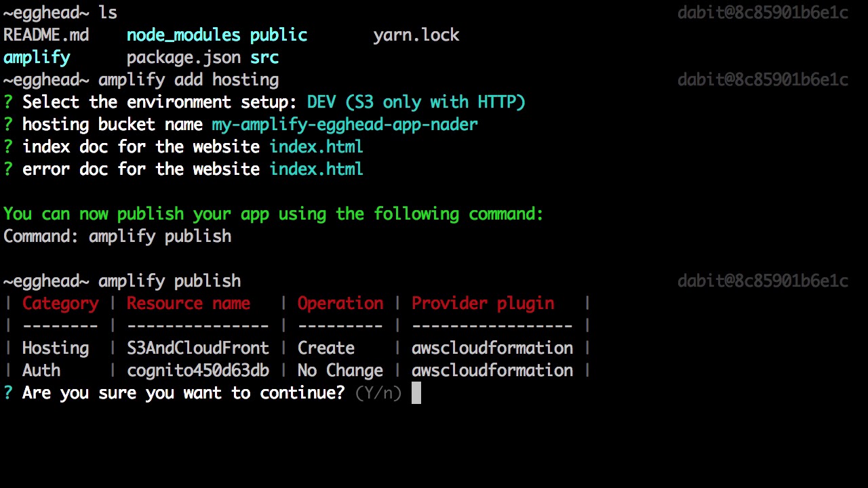Click the README.md file name
Image resolution: width=868 pixels, height=488 pixels.
[x=46, y=35]
